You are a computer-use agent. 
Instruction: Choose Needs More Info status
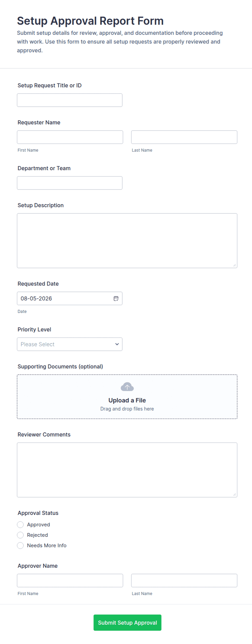(x=20, y=545)
